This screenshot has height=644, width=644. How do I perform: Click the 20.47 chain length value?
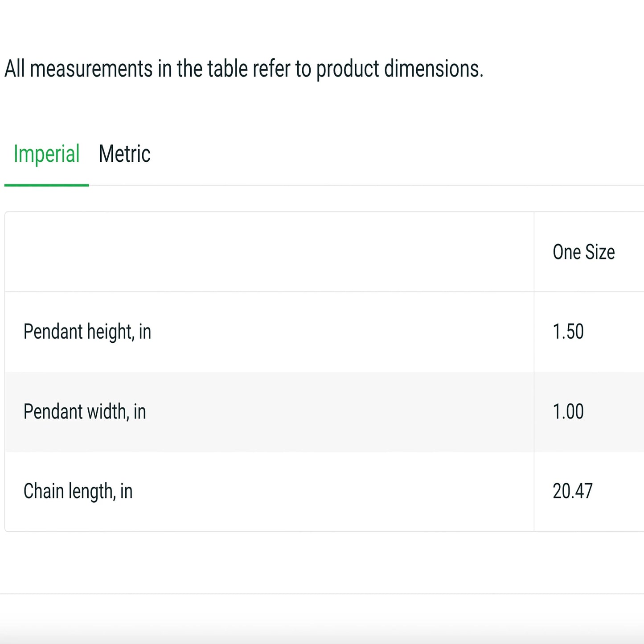(x=572, y=492)
